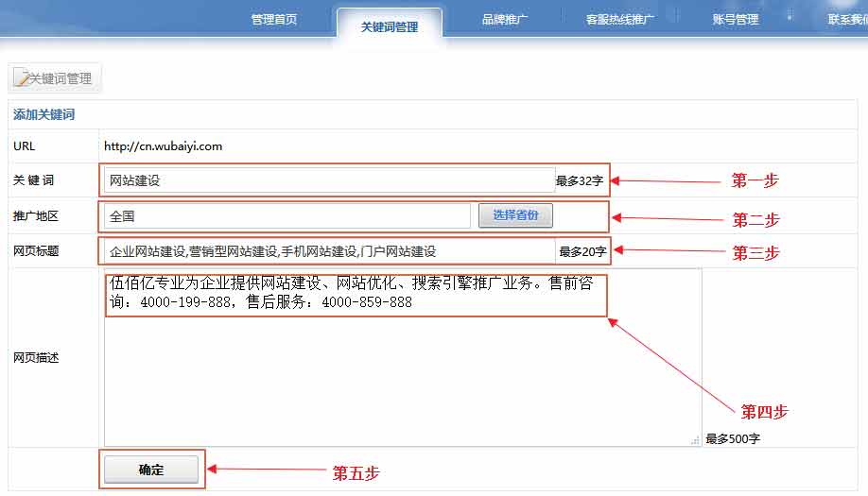Open the 管理首页 tab

pos(273,20)
